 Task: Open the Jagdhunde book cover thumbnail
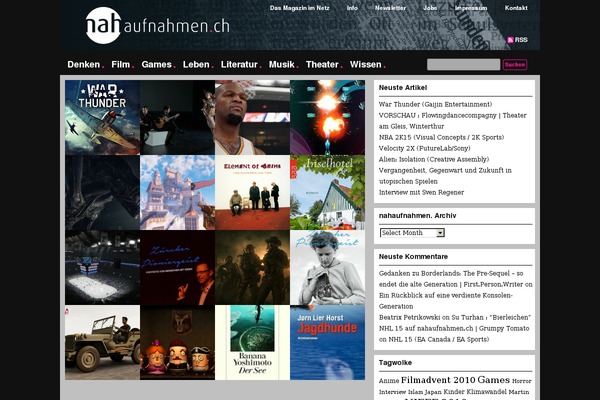(x=328, y=343)
